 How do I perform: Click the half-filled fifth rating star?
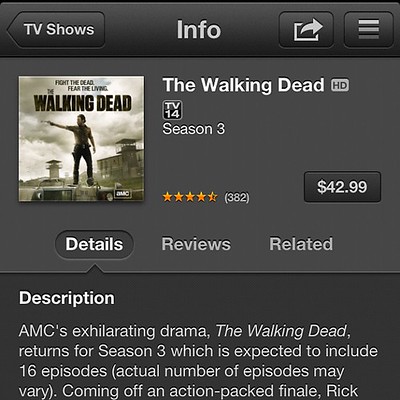pyautogui.click(x=212, y=197)
